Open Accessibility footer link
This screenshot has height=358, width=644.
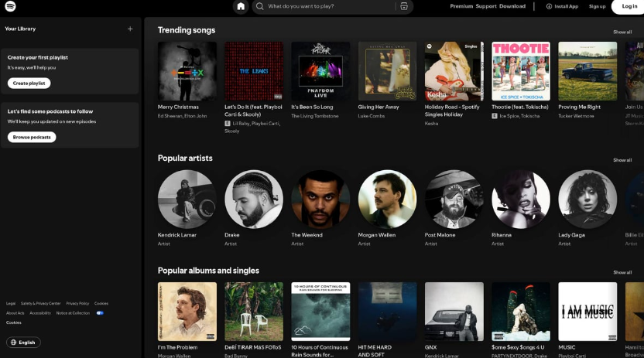point(40,313)
